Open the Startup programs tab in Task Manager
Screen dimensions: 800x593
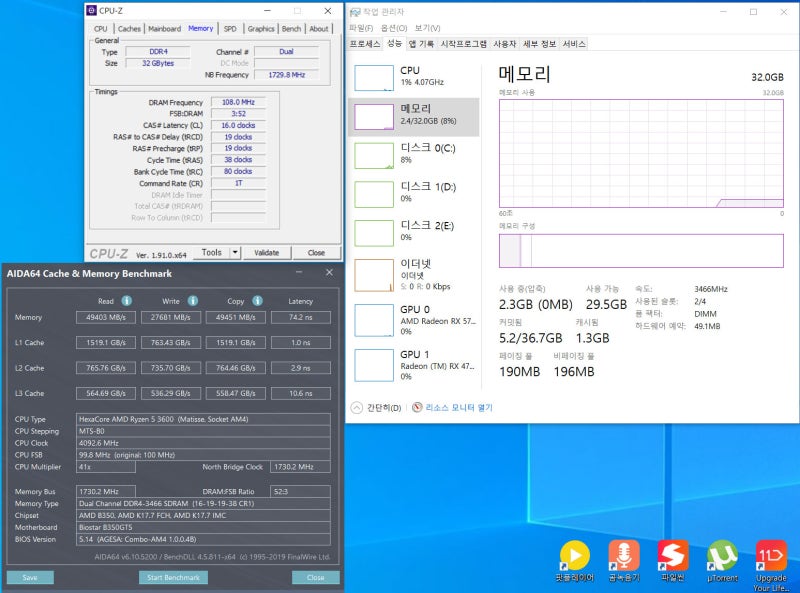tap(463, 44)
